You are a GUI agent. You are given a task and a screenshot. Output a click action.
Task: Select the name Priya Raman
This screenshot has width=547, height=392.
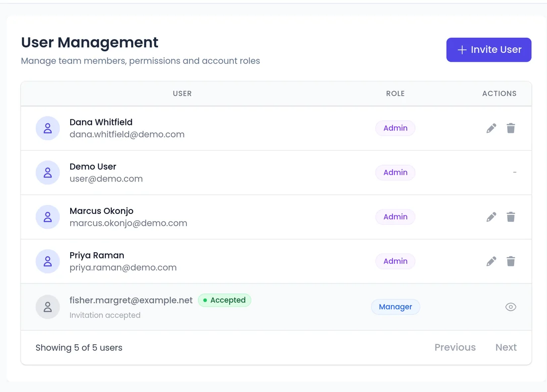[96, 255]
